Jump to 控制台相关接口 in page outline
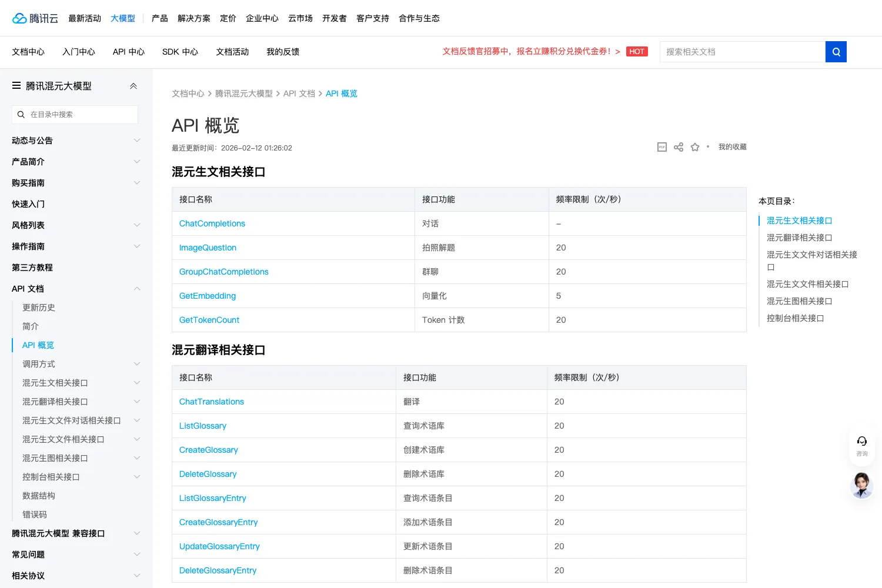The image size is (882, 588). 796,318
